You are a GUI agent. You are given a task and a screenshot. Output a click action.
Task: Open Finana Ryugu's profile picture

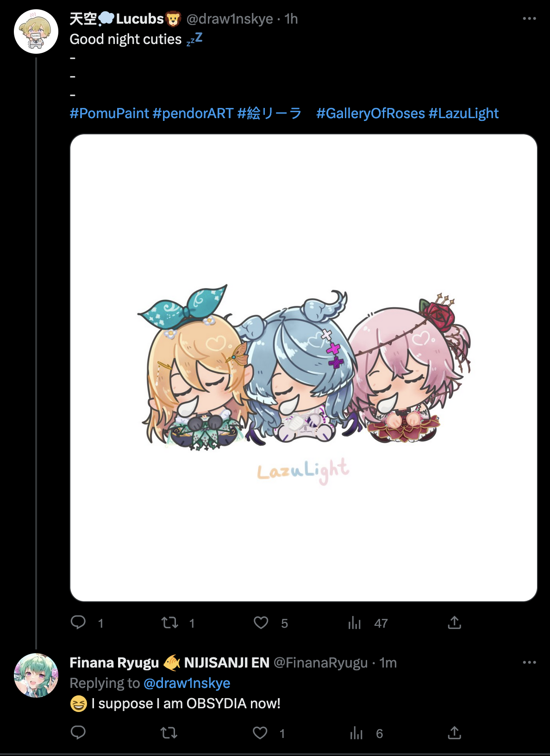[x=36, y=675]
